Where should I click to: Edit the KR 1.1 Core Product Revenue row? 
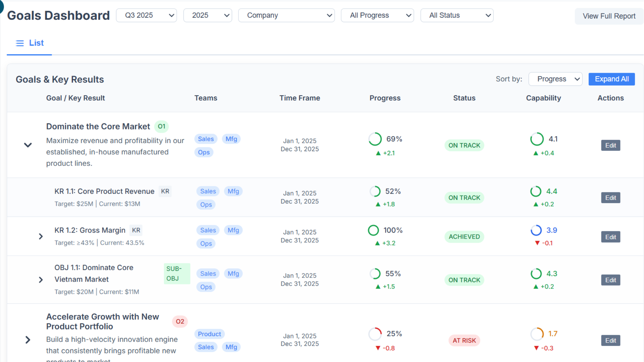click(610, 198)
